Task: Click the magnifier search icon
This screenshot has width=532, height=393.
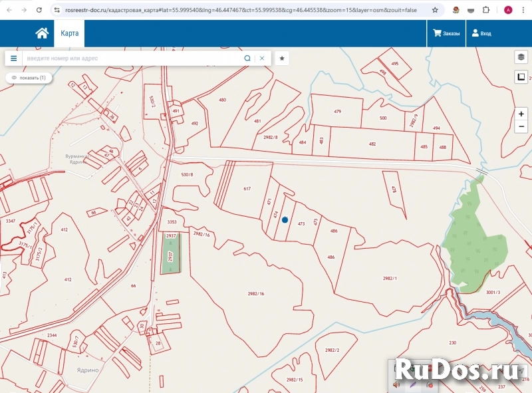Action: point(247,59)
